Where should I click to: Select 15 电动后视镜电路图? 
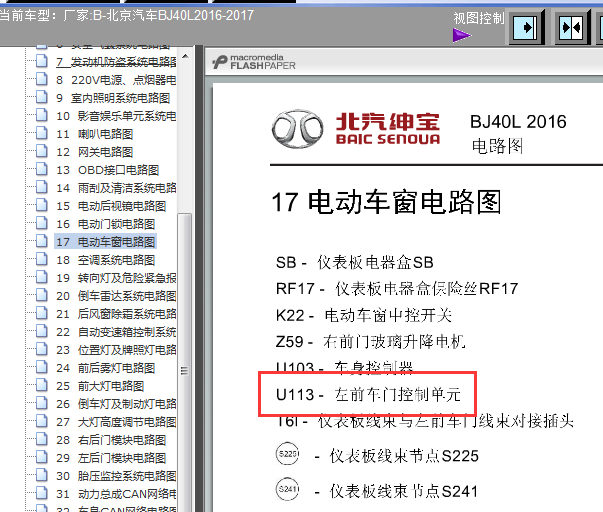[111, 206]
